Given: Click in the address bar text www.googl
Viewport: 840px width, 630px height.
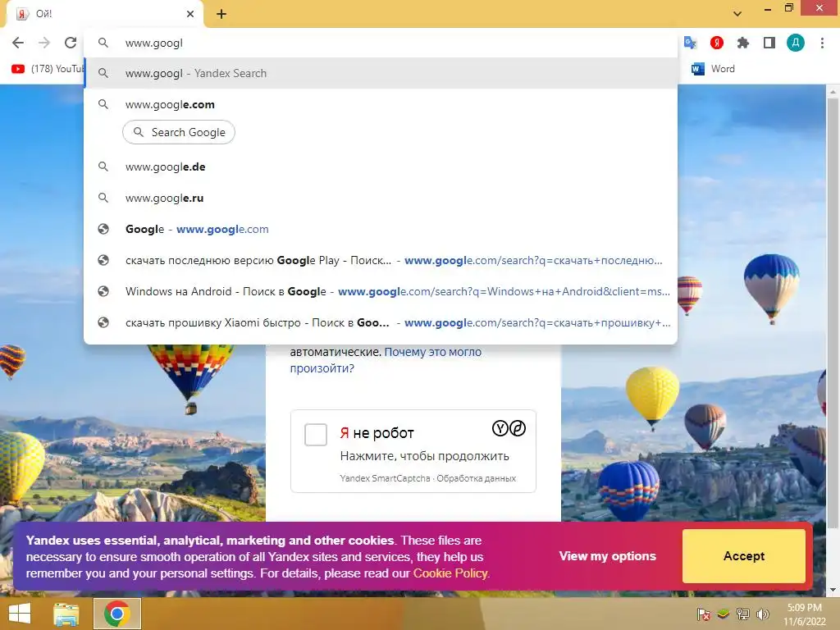Looking at the screenshot, I should pos(153,43).
